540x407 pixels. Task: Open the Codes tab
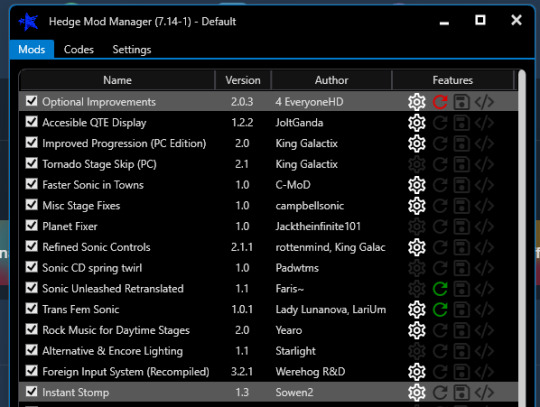click(79, 49)
